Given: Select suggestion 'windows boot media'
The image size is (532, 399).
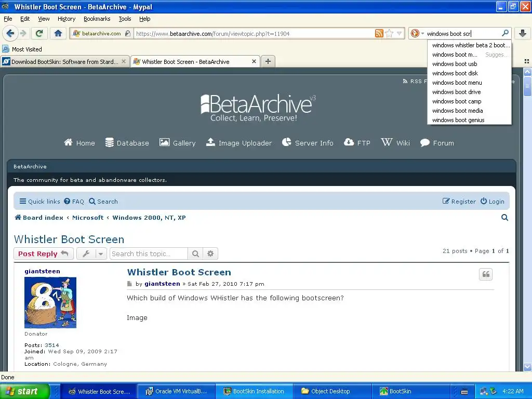Looking at the screenshot, I should [470, 111].
